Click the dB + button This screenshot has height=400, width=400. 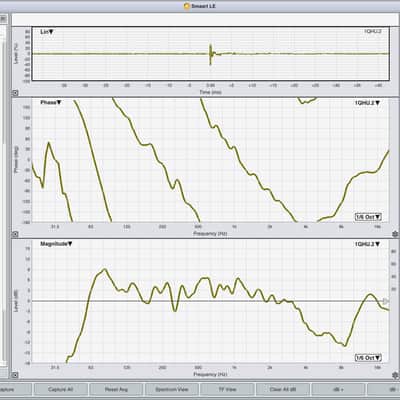[x=338, y=389]
